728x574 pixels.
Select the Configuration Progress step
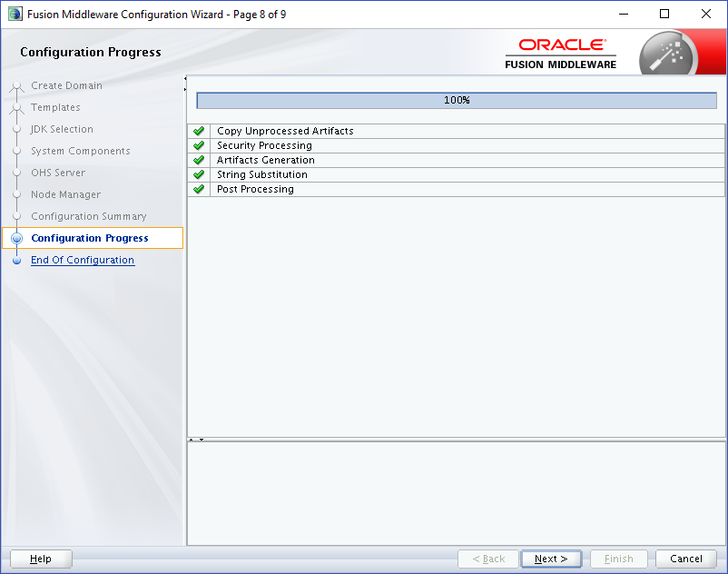point(93,238)
